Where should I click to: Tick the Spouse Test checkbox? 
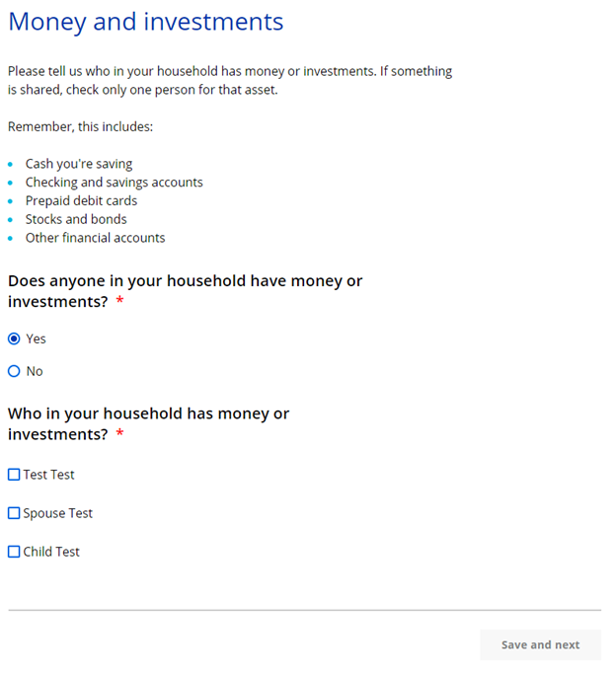pyautogui.click(x=14, y=513)
